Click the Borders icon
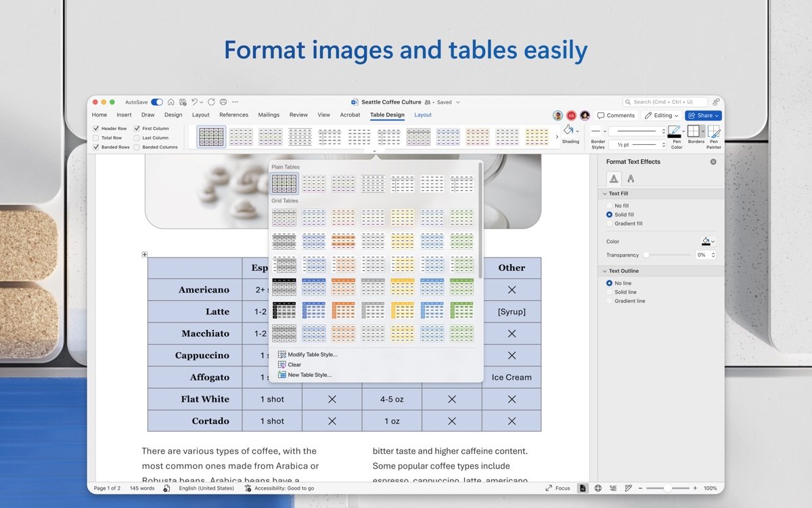The image size is (812, 508). pyautogui.click(x=694, y=131)
